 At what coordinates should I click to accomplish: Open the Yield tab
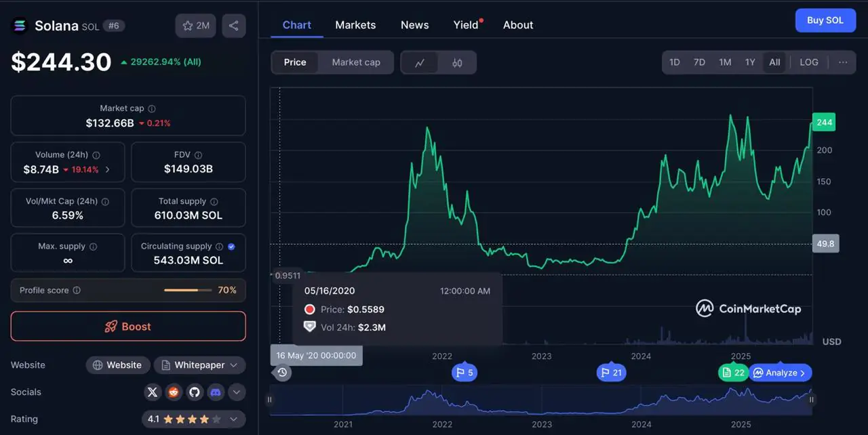[x=467, y=25]
